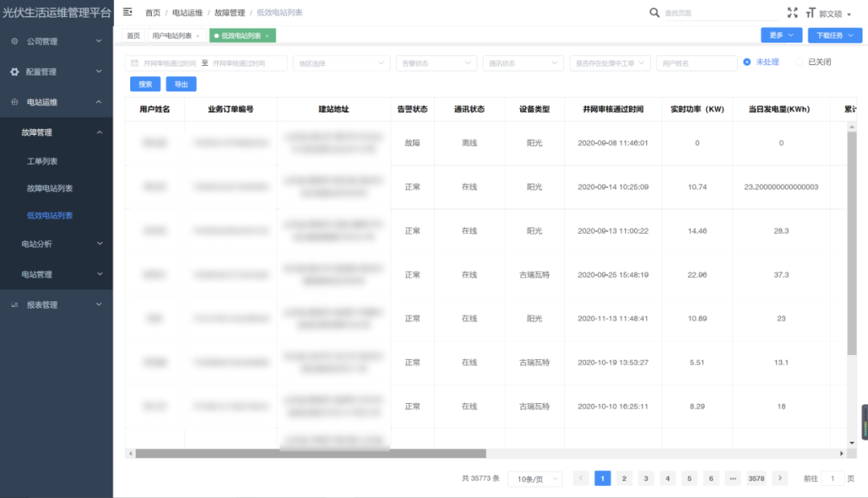
Task: Toggle fullscreen mode icon
Action: coord(792,12)
